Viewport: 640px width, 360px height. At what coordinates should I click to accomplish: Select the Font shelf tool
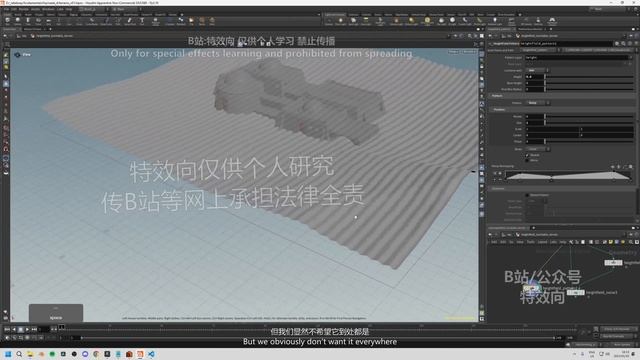point(142,21)
